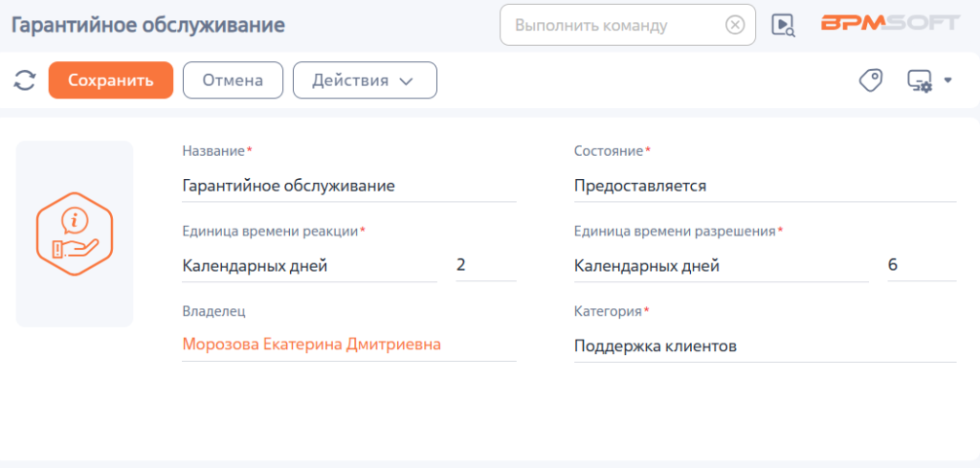Edit resolution time value 6
This screenshot has height=468, width=980.
[922, 265]
